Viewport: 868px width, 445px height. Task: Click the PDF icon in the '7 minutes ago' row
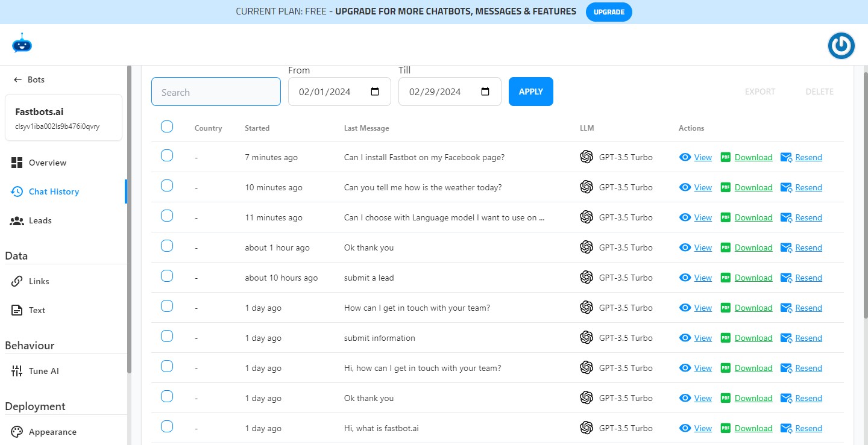click(726, 157)
